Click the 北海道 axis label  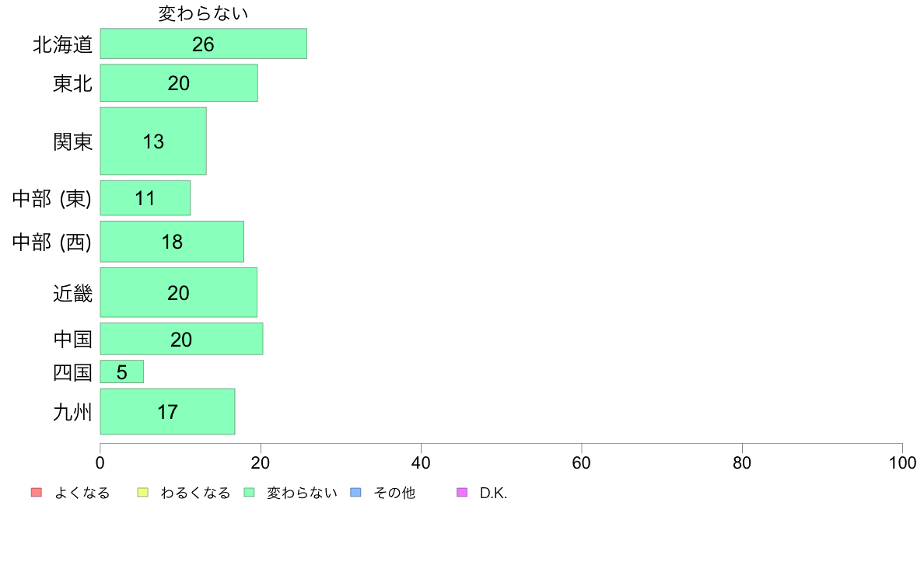[62, 44]
